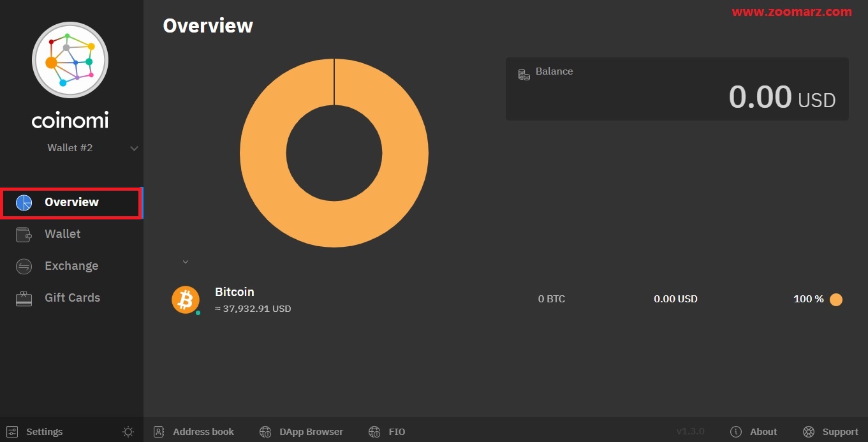Open the Support lifebuoy icon
This screenshot has width=868, height=442.
pyautogui.click(x=809, y=432)
